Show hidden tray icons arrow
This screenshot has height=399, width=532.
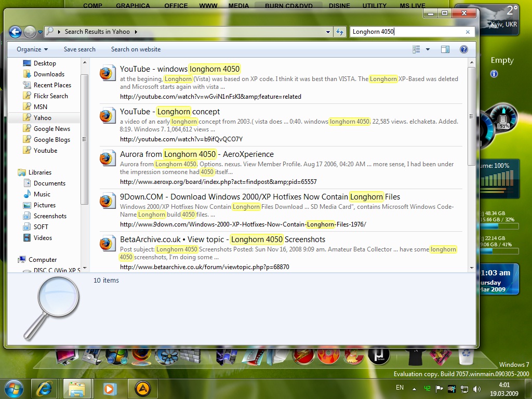click(x=414, y=389)
